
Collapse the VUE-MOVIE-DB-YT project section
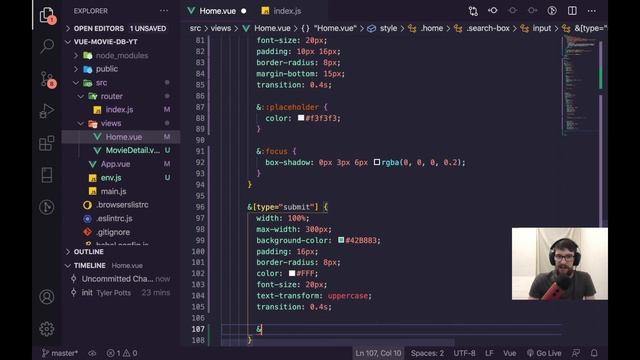click(x=120, y=42)
